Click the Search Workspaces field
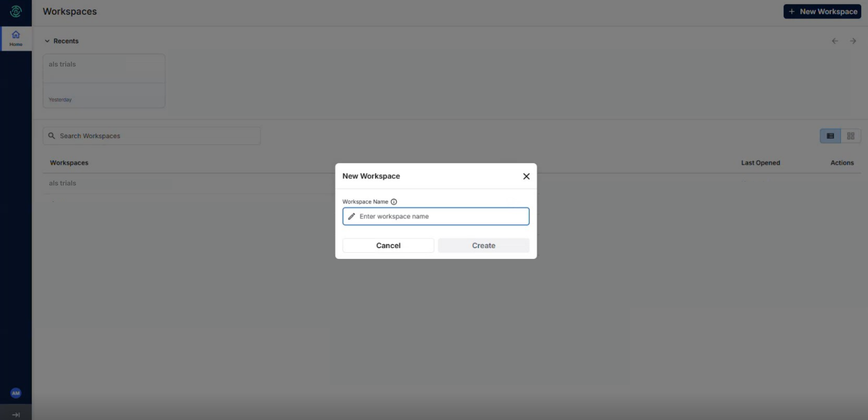868x420 pixels. [152, 136]
